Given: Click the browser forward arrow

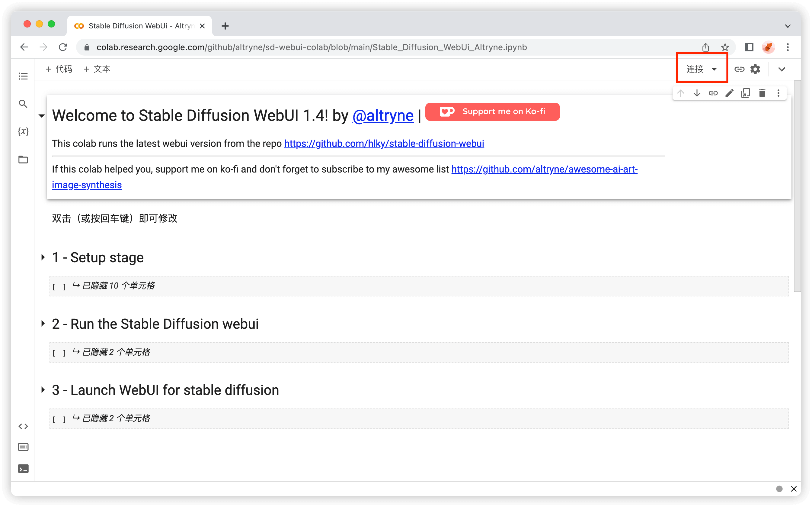Looking at the screenshot, I should pyautogui.click(x=43, y=47).
